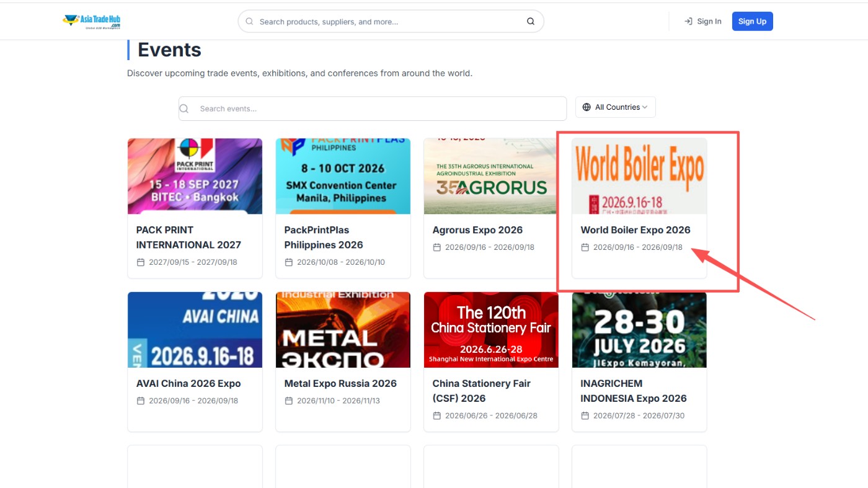
Task: Click the calendar icon under Metal Expo Russia 2026
Action: [x=289, y=401]
